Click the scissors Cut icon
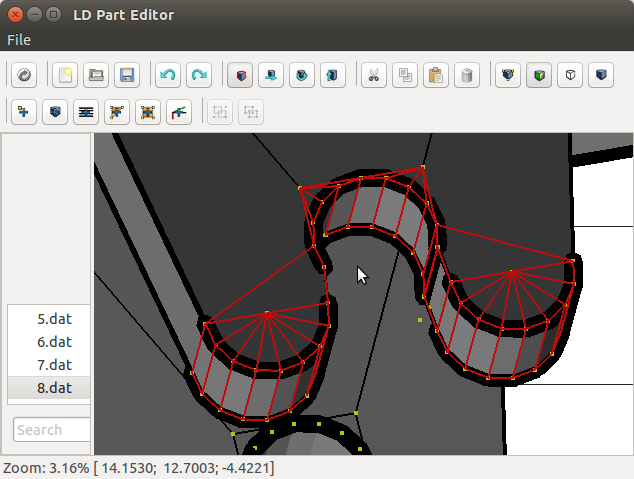The width and height of the screenshot is (634, 479). (373, 75)
